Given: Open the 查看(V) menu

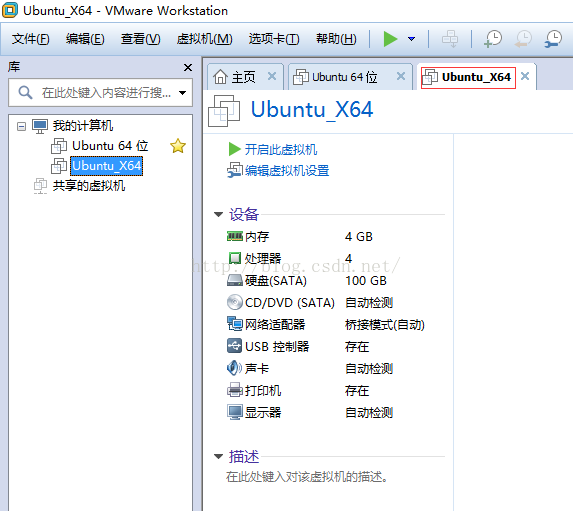Looking at the screenshot, I should click(140, 39).
